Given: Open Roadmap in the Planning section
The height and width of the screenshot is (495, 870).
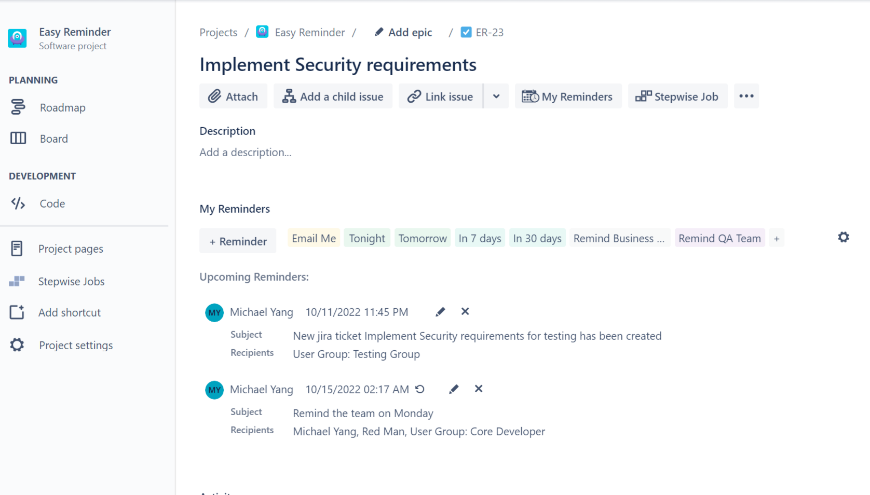Looking at the screenshot, I should (62, 108).
